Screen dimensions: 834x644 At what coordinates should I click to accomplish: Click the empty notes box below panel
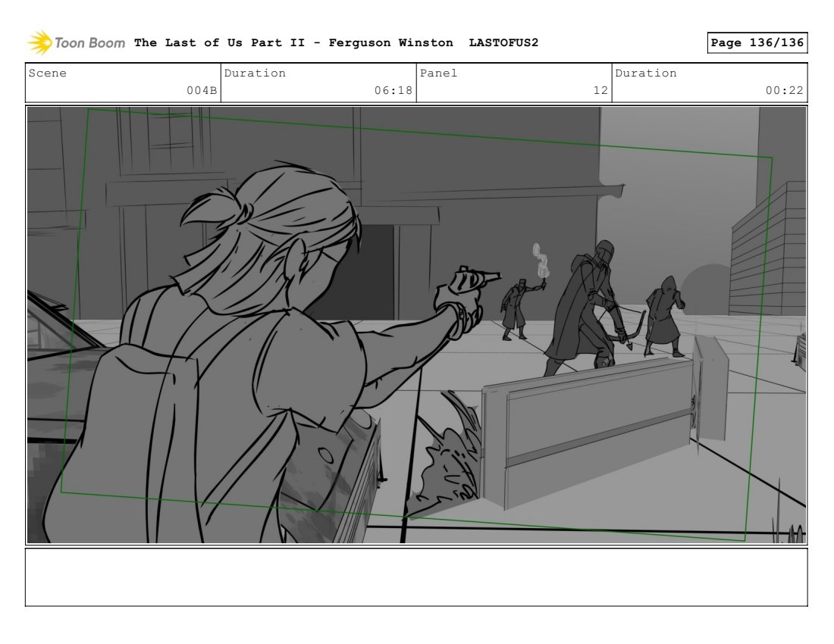[x=416, y=577]
